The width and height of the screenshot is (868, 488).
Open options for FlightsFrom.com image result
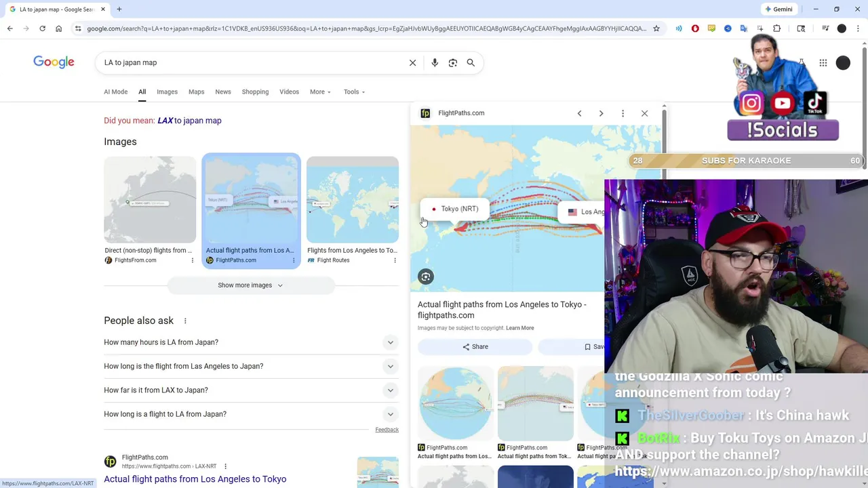pos(192,260)
